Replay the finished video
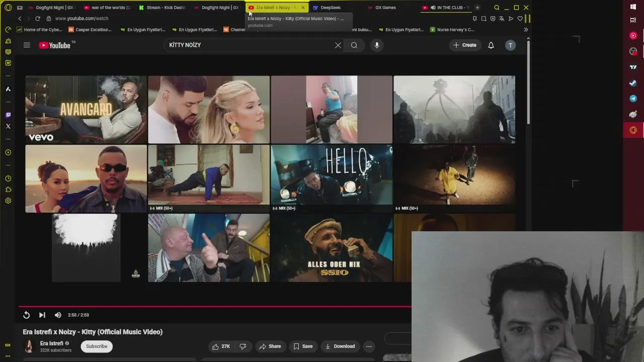 (27, 315)
